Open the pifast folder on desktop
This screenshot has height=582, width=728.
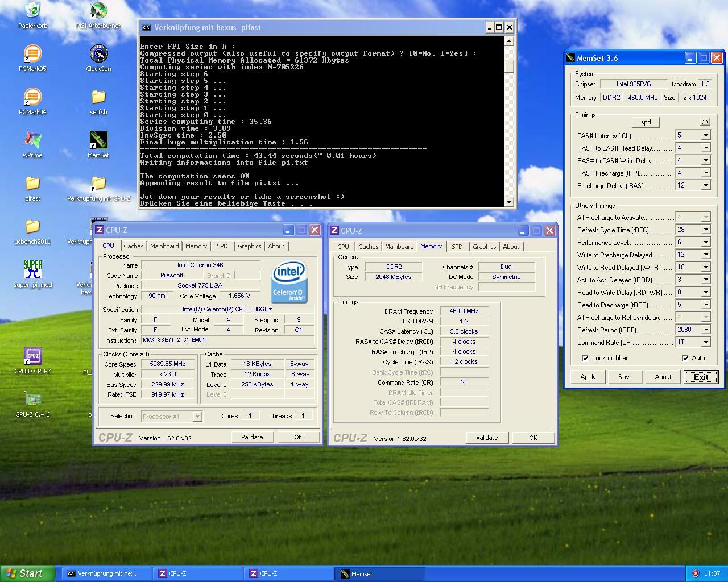pyautogui.click(x=32, y=188)
